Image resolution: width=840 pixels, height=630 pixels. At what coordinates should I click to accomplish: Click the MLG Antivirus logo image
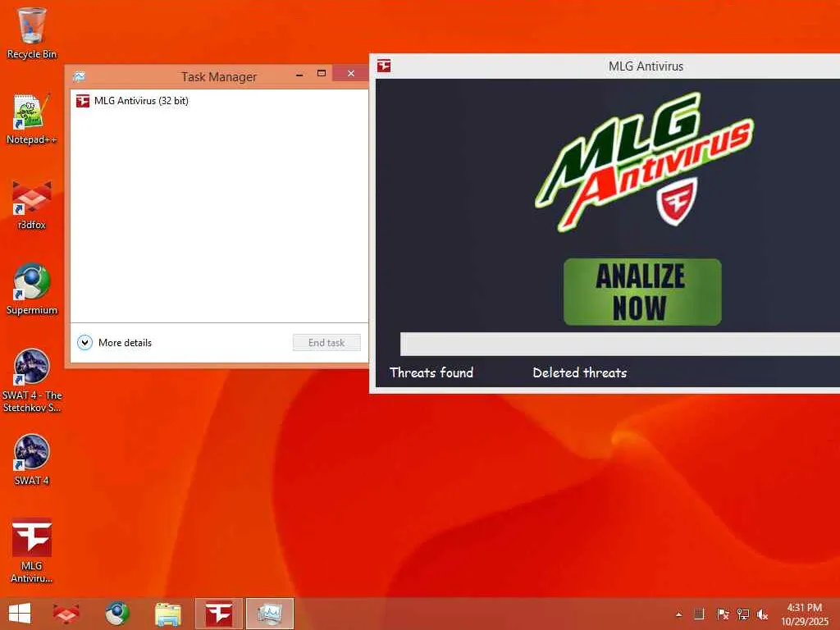645,162
